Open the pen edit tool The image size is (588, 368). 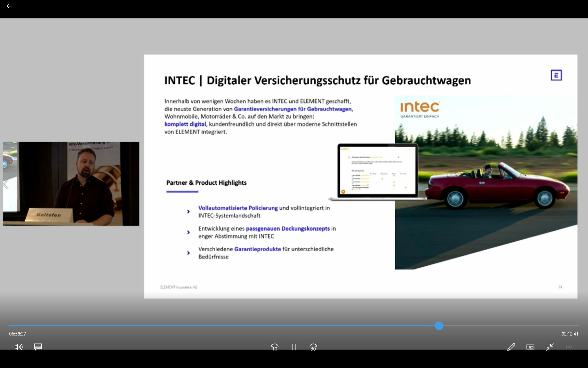coord(511,347)
